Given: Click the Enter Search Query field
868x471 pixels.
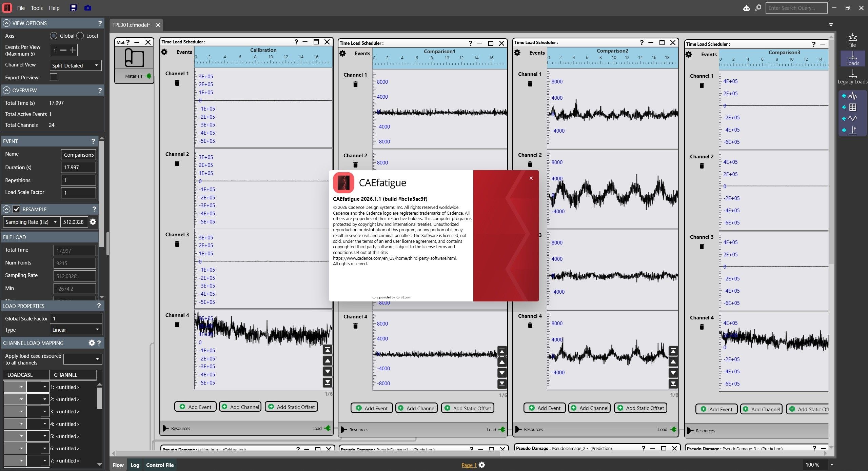Looking at the screenshot, I should pyautogui.click(x=796, y=8).
